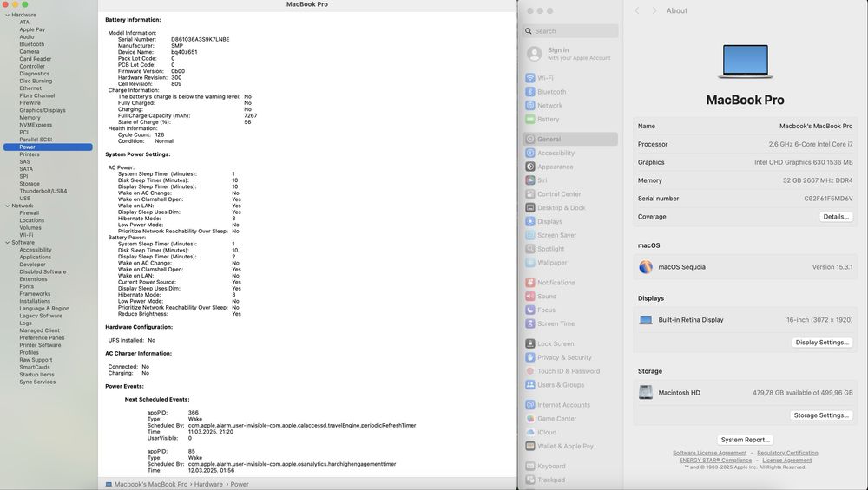Screen dimensions: 868x490
Task: Select Installations under Software
Action: [x=35, y=301]
